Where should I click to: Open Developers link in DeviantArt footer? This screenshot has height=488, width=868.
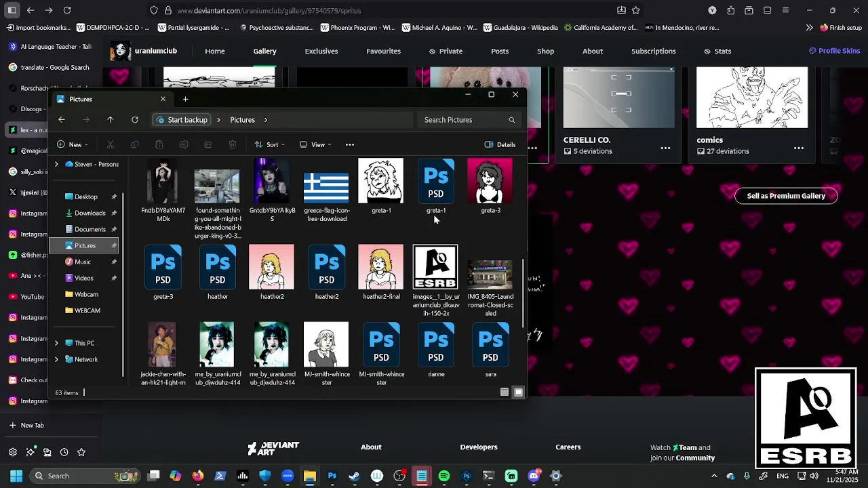click(x=479, y=447)
